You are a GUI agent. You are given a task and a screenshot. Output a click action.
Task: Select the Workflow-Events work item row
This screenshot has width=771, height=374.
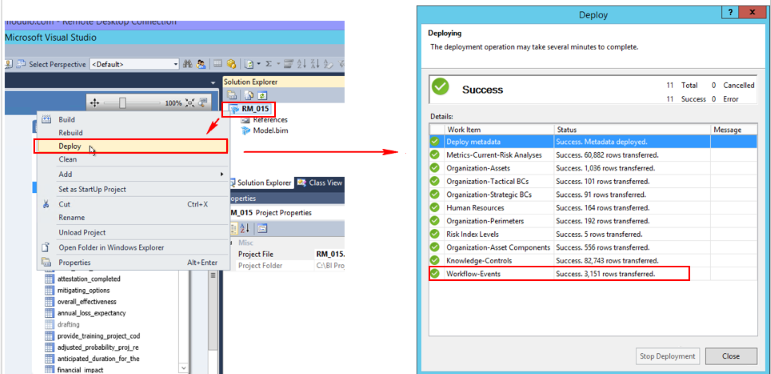pos(559,274)
